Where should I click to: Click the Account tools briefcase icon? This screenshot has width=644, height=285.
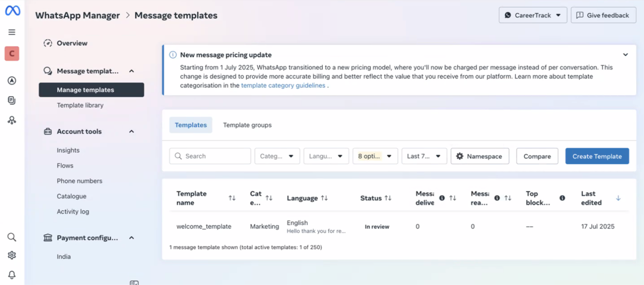(x=48, y=131)
